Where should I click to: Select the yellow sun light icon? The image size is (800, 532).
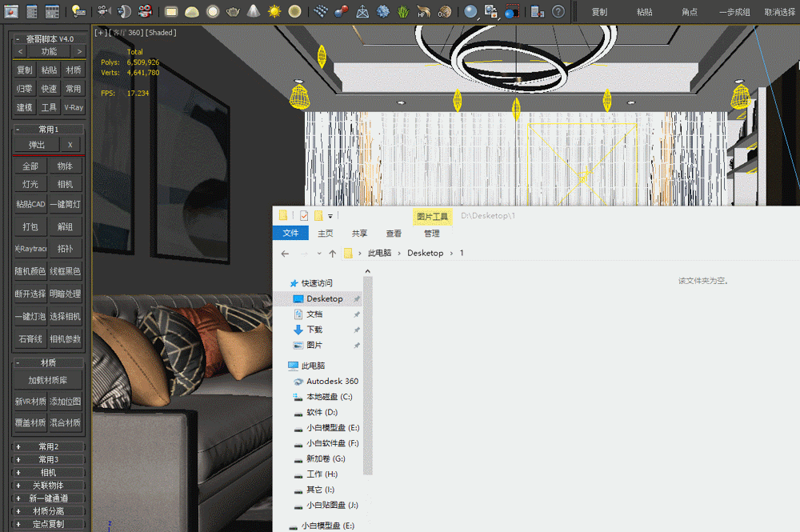click(x=274, y=11)
